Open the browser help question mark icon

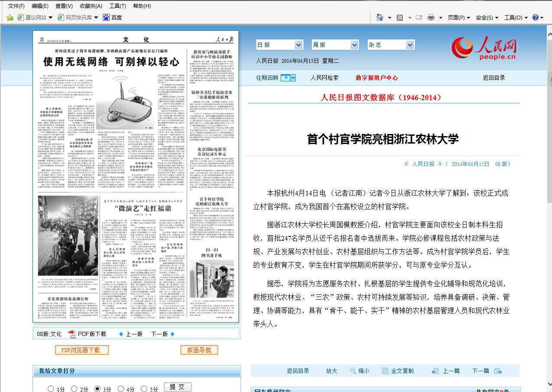click(x=536, y=17)
